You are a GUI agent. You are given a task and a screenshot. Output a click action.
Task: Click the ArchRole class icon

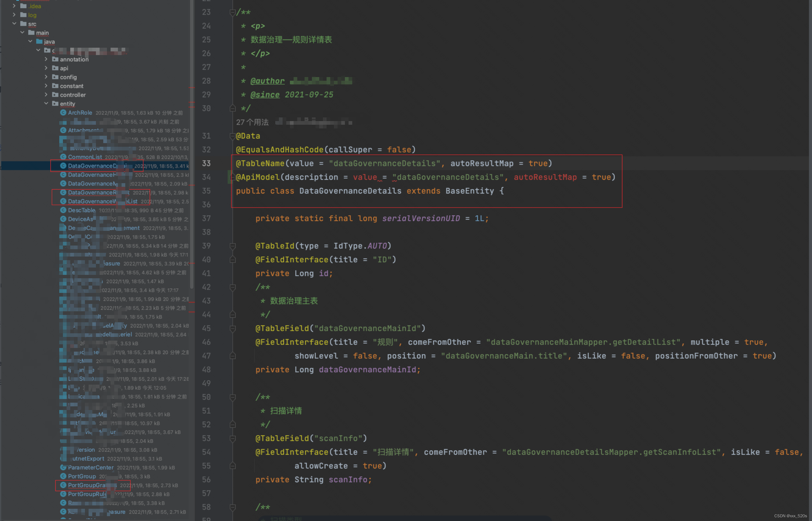pos(63,112)
